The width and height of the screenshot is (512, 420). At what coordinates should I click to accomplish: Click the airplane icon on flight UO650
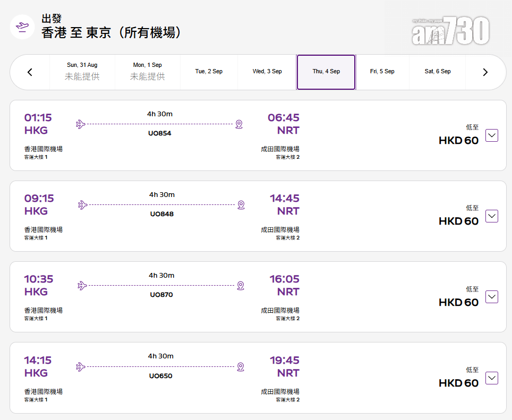click(x=81, y=367)
